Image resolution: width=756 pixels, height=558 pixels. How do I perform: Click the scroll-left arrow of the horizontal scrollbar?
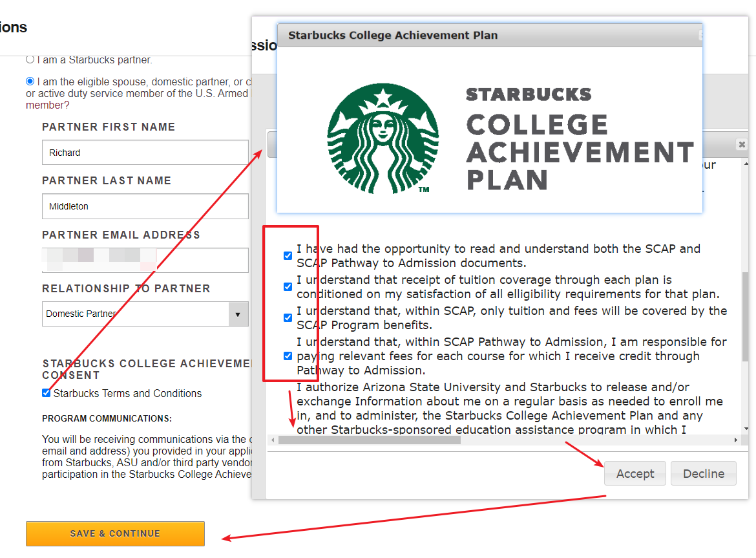(x=273, y=440)
